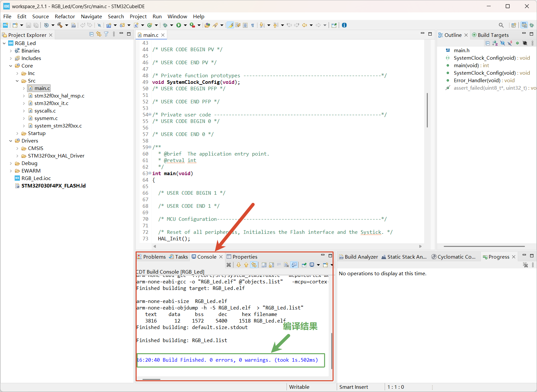Image resolution: width=537 pixels, height=392 pixels.
Task: Click the Pin Console icon
Action: click(304, 265)
